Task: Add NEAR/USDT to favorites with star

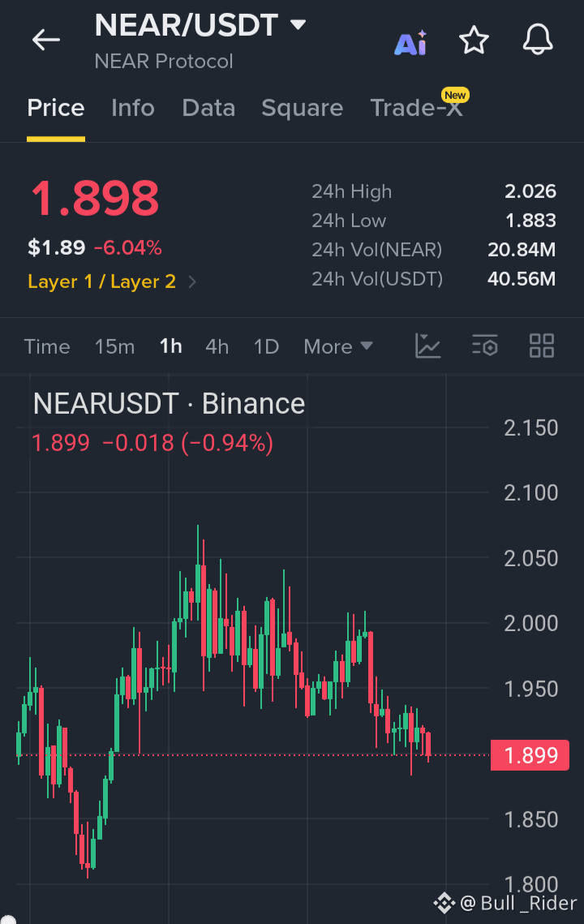Action: click(474, 40)
